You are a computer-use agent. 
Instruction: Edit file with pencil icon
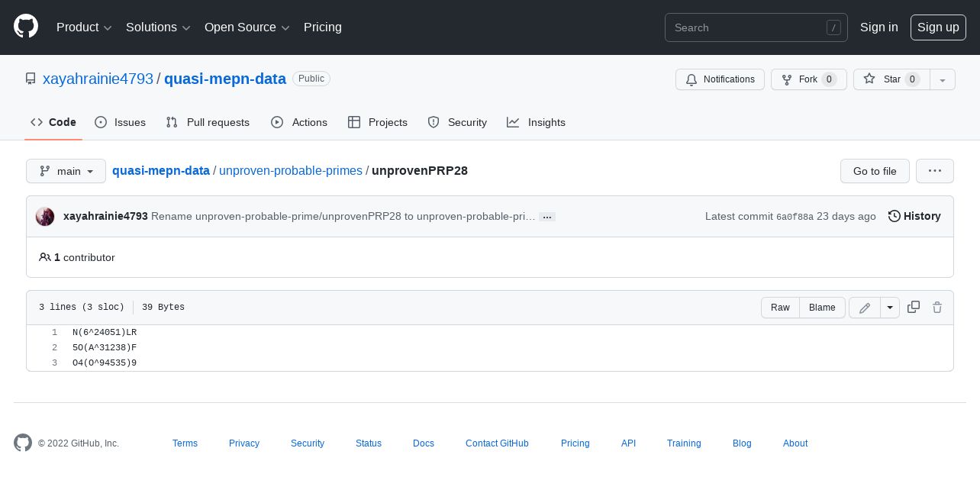pyautogui.click(x=865, y=308)
